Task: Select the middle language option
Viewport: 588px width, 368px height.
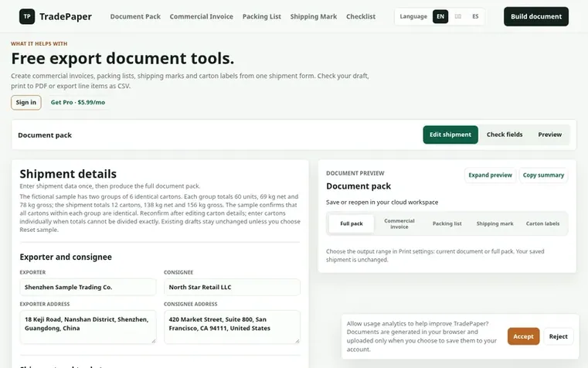Action: pyautogui.click(x=458, y=16)
